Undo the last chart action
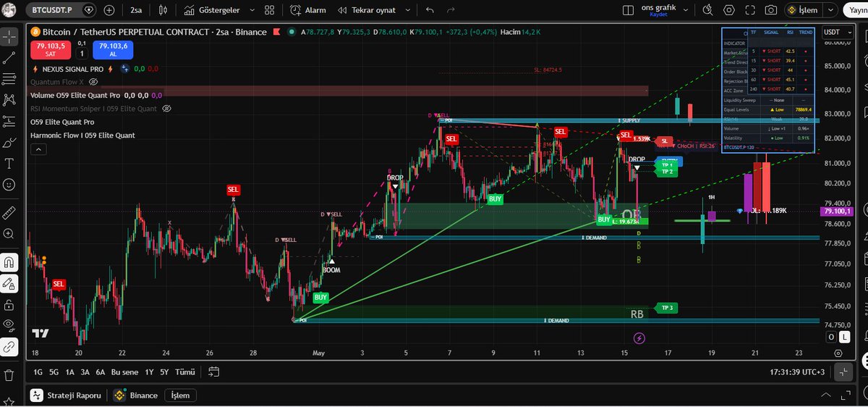The image size is (868, 407). pos(430,10)
